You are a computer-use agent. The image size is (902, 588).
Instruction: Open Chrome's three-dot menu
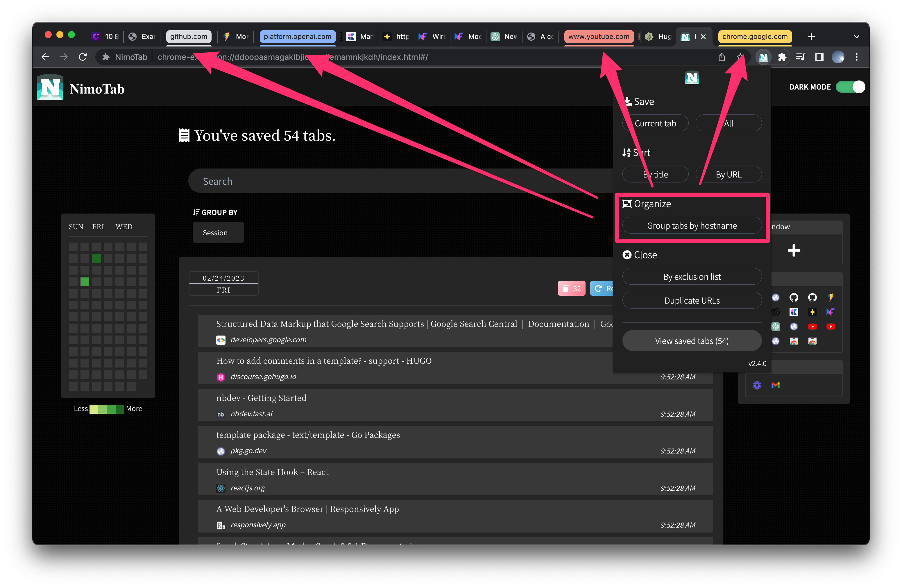(856, 57)
